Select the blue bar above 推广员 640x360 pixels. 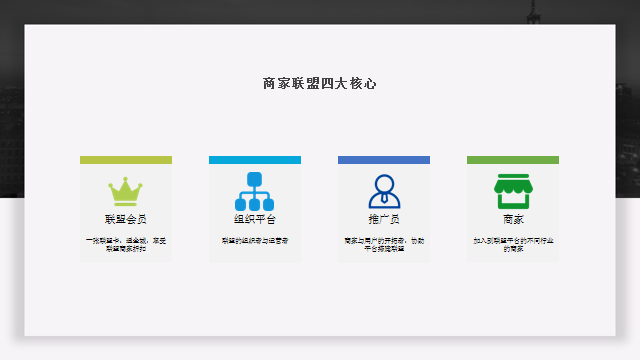[384, 160]
